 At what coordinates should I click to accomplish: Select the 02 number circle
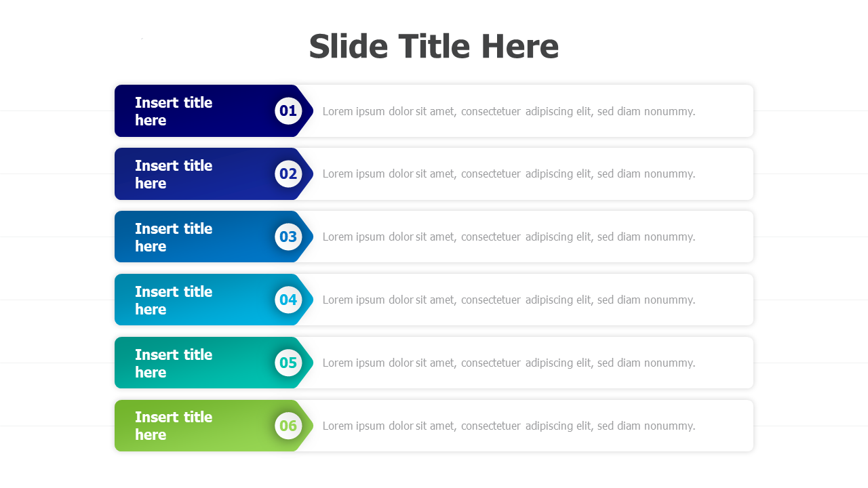(x=288, y=174)
